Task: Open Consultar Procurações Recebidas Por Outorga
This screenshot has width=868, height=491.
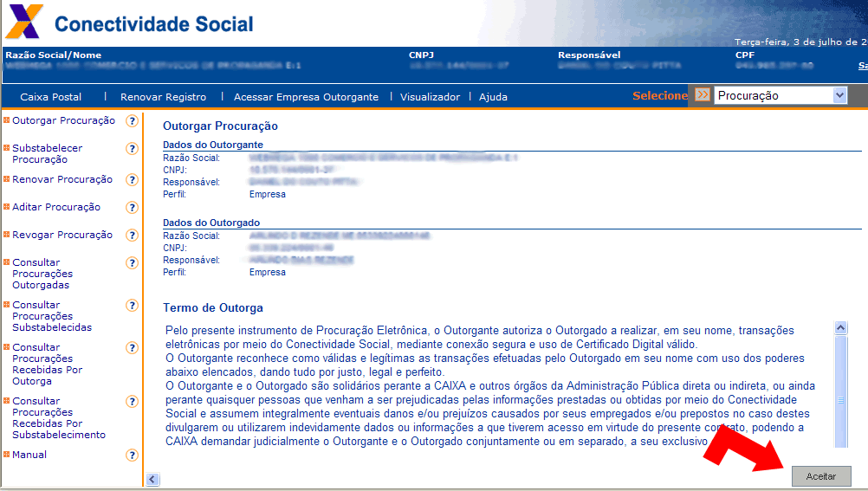Action: click(x=48, y=365)
